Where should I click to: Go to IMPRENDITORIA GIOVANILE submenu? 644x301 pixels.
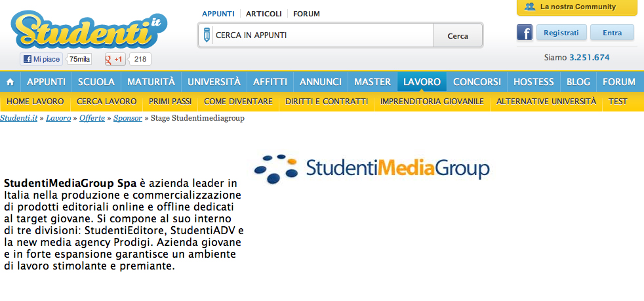click(x=432, y=102)
